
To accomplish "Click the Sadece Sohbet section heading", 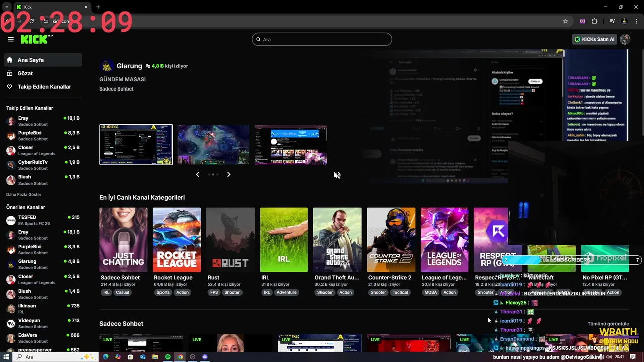I will click(121, 324).
